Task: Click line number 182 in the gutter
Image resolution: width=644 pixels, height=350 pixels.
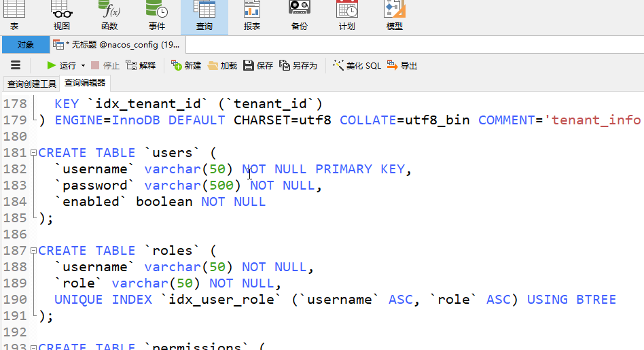Action: click(x=15, y=169)
